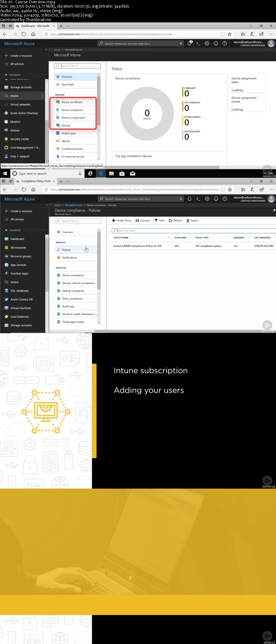Open alexw account menu in Dashboard window

254,43
